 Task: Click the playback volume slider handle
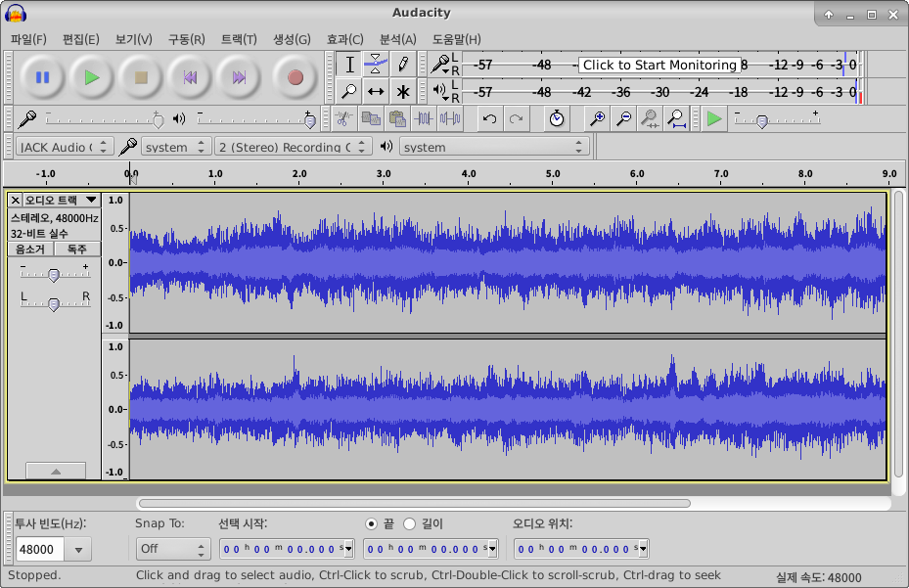click(310, 120)
